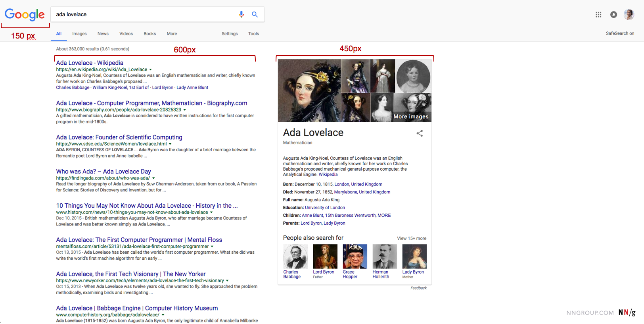Expand the arrow beside the computerhistory.org URL
This screenshot has height=324, width=644.
163,315
